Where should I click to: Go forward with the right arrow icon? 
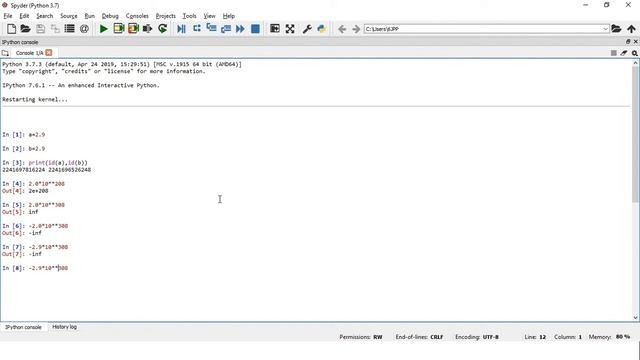point(356,29)
